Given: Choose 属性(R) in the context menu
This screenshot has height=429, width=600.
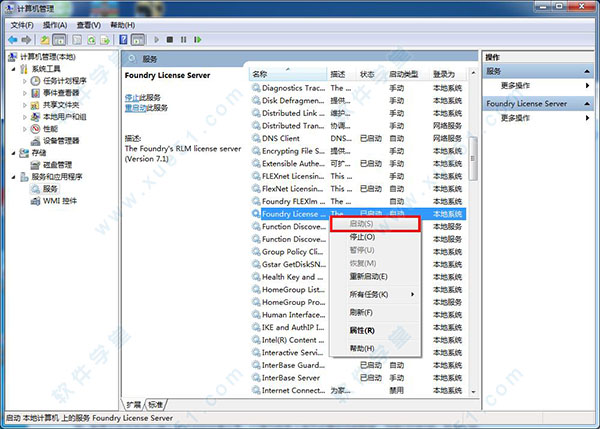Looking at the screenshot, I should click(362, 330).
